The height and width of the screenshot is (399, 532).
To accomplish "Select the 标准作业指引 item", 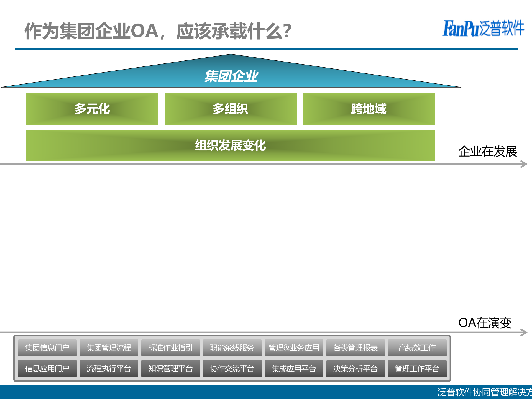I will click(x=171, y=348).
